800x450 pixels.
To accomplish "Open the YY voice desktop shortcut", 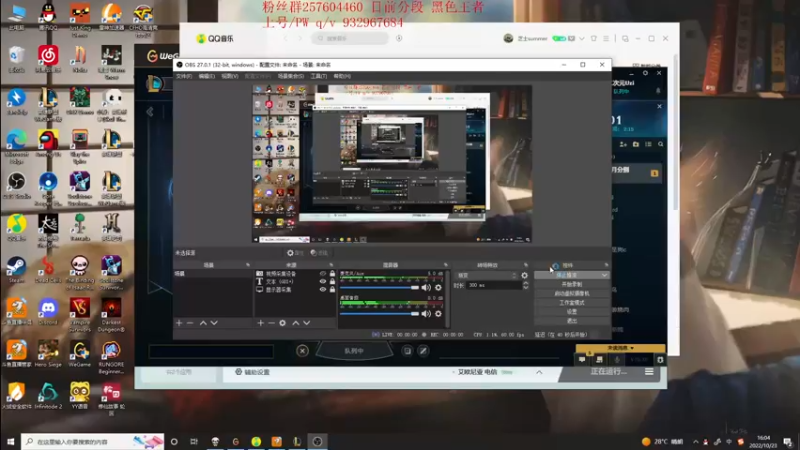I will (80, 396).
